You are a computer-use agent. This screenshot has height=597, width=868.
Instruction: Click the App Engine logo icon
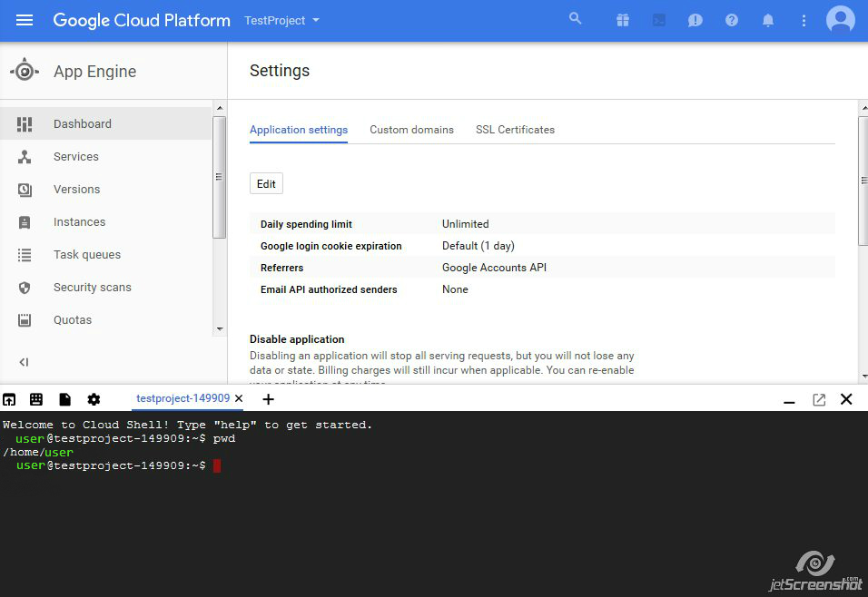(25, 70)
